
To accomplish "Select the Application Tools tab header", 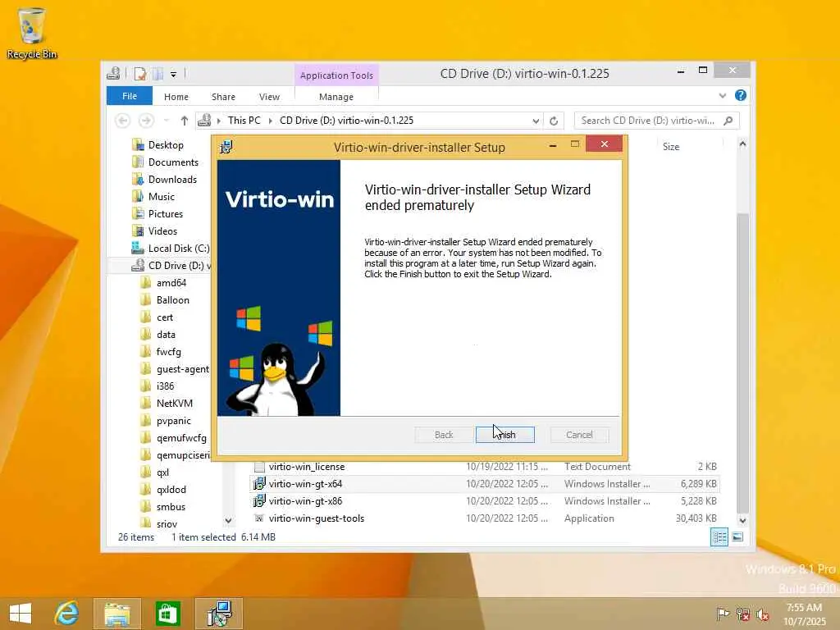I will (x=336, y=75).
